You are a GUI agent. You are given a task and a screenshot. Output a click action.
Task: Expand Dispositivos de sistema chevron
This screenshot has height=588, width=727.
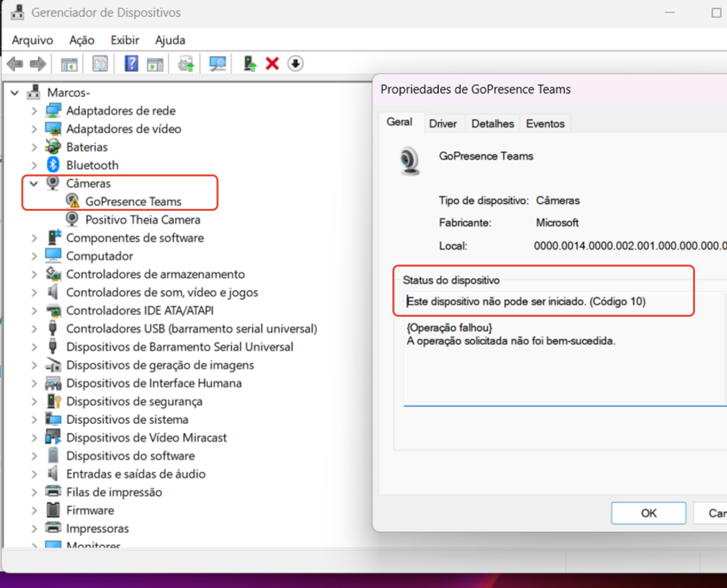point(34,420)
